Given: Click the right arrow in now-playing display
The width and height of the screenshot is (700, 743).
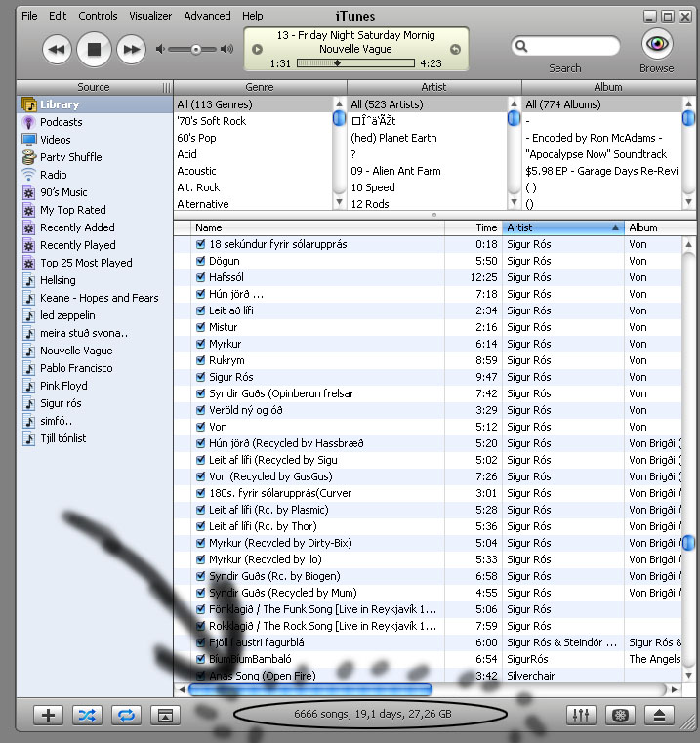Looking at the screenshot, I should pos(455,49).
